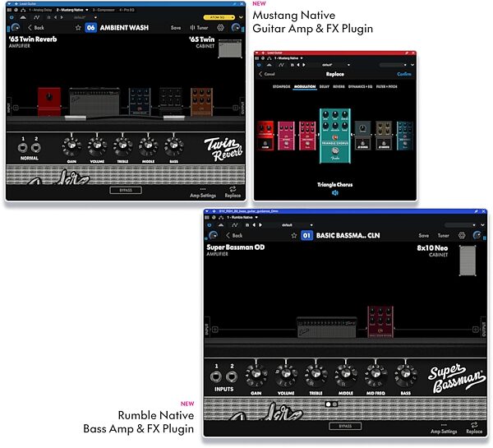Select the red pedal in Mustang signal chain
Viewport: 493px width, 448px height.
49,102
